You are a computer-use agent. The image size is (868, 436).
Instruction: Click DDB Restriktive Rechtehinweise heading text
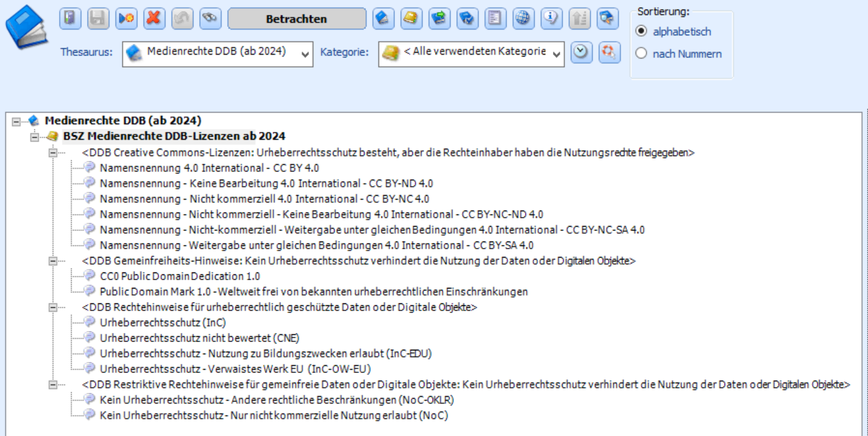click(x=466, y=384)
